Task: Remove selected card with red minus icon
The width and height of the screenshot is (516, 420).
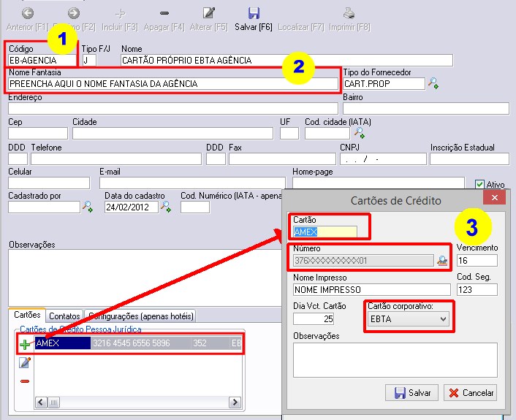Action: tap(25, 381)
